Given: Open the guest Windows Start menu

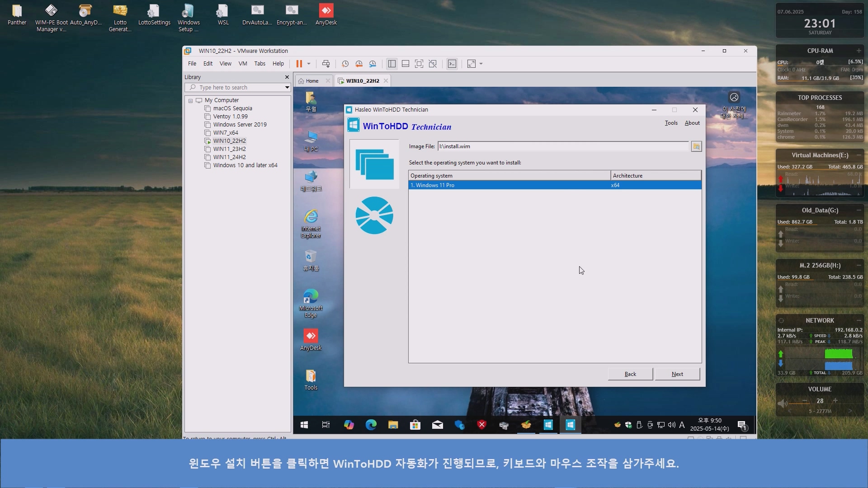Looking at the screenshot, I should 304,425.
